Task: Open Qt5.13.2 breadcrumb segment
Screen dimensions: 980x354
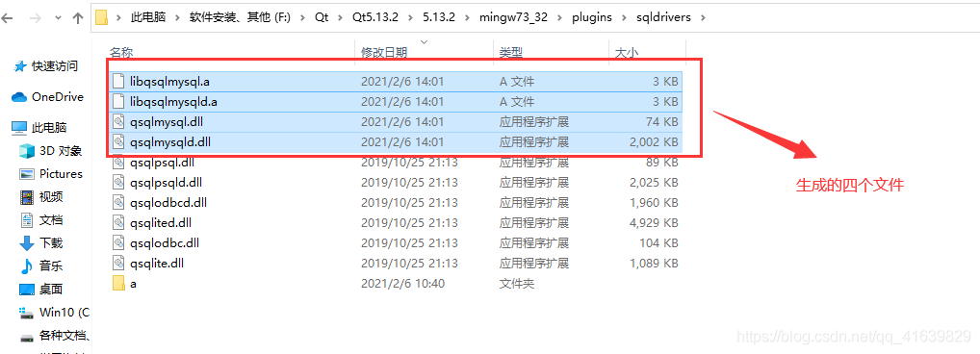Action: pyautogui.click(x=376, y=17)
